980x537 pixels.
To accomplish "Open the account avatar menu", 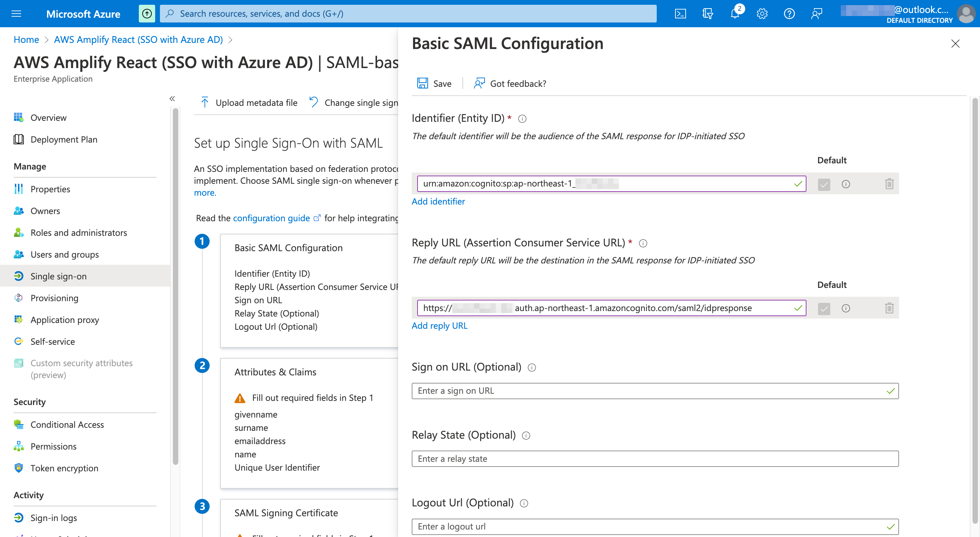I will tap(966, 14).
